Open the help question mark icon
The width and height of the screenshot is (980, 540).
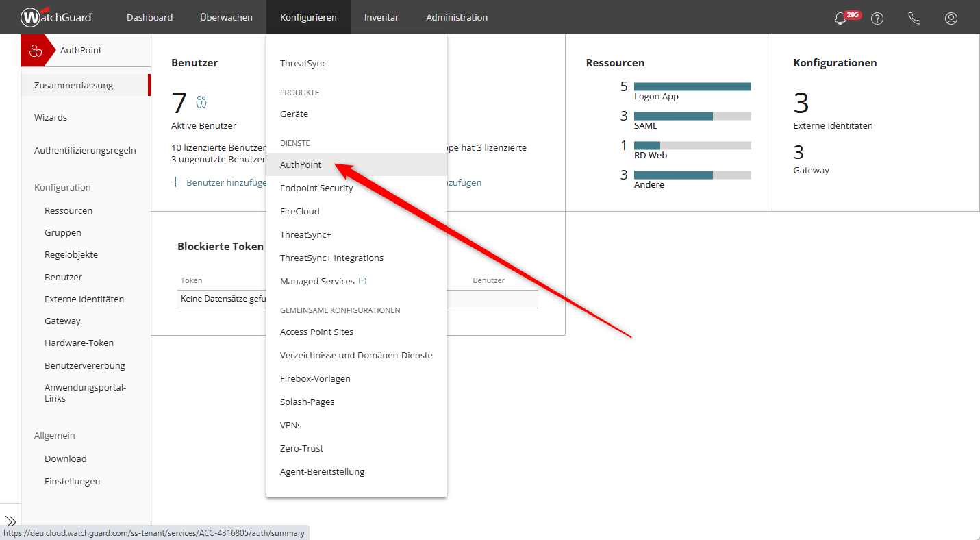pos(877,19)
